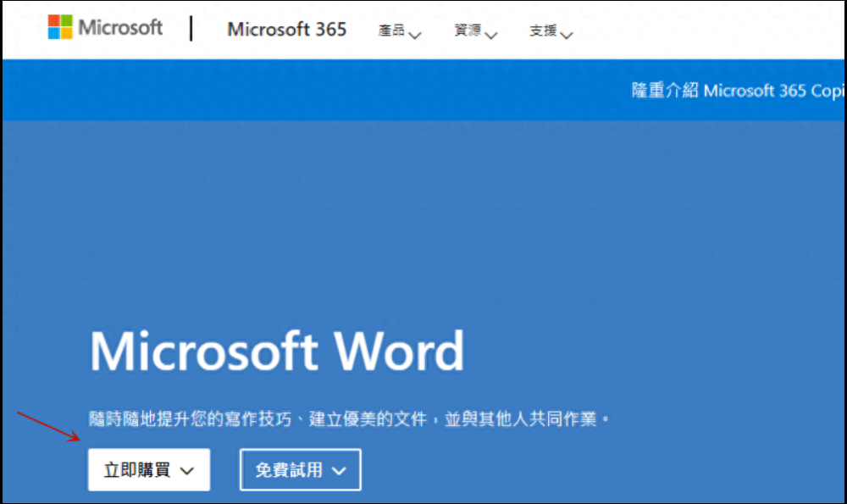Click the Microsoft Word heading text

click(x=277, y=352)
